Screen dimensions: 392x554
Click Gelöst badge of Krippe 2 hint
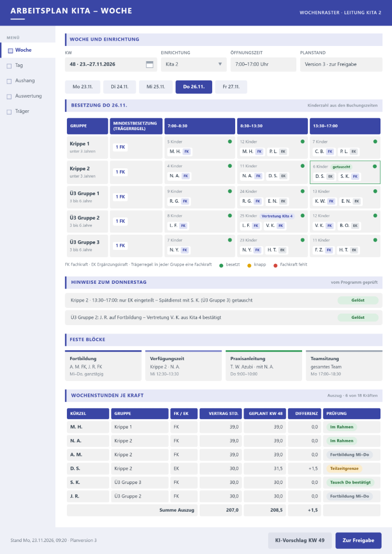pos(358,301)
